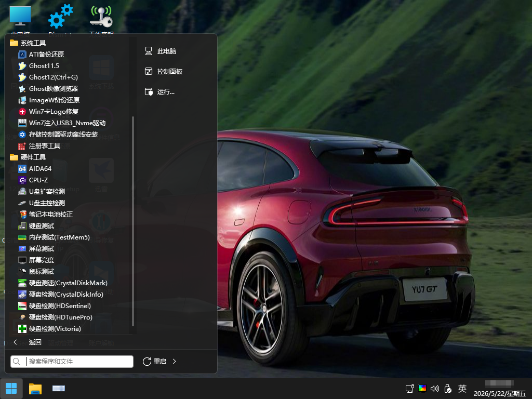Open U盘主控检测 icon

click(x=22, y=203)
